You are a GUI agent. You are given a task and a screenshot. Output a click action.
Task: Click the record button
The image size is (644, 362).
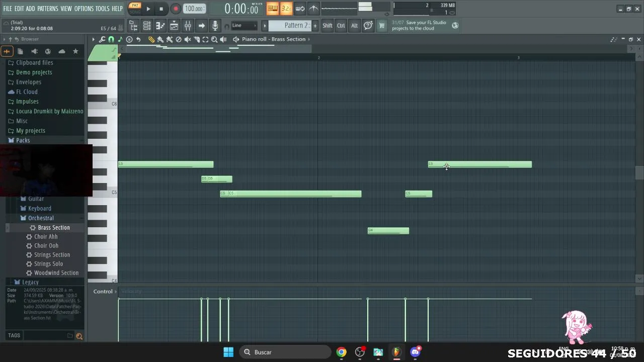pos(176,9)
